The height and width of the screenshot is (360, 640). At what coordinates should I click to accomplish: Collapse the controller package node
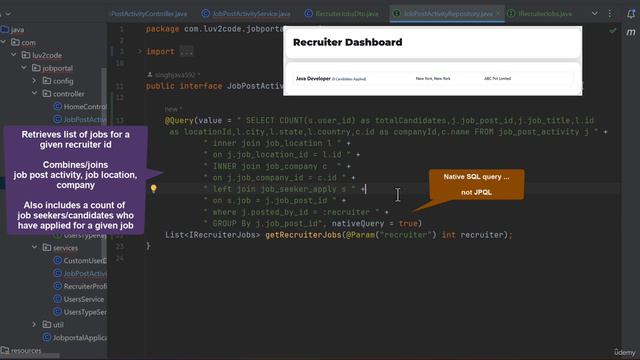coord(35,93)
